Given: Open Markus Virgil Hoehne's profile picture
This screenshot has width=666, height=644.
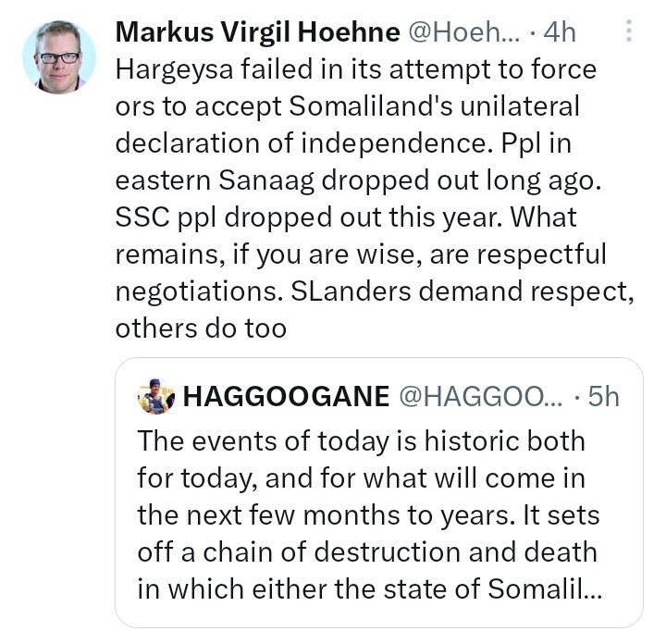Looking at the screenshot, I should click(59, 57).
